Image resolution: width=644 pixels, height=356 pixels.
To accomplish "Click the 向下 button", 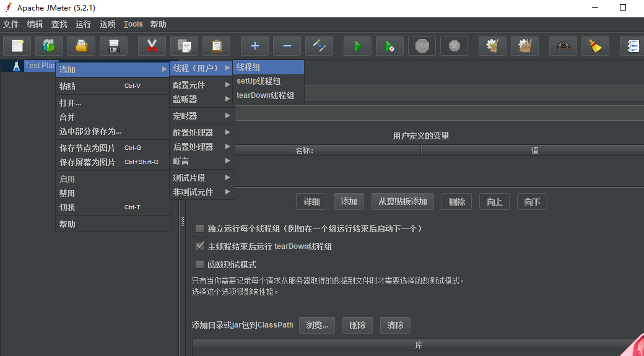I will coord(532,202).
